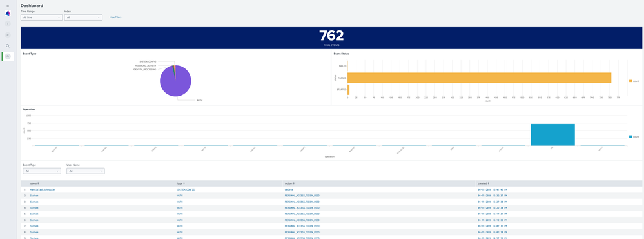Sort table by action column header
This screenshot has height=239, width=644.
(289, 183)
